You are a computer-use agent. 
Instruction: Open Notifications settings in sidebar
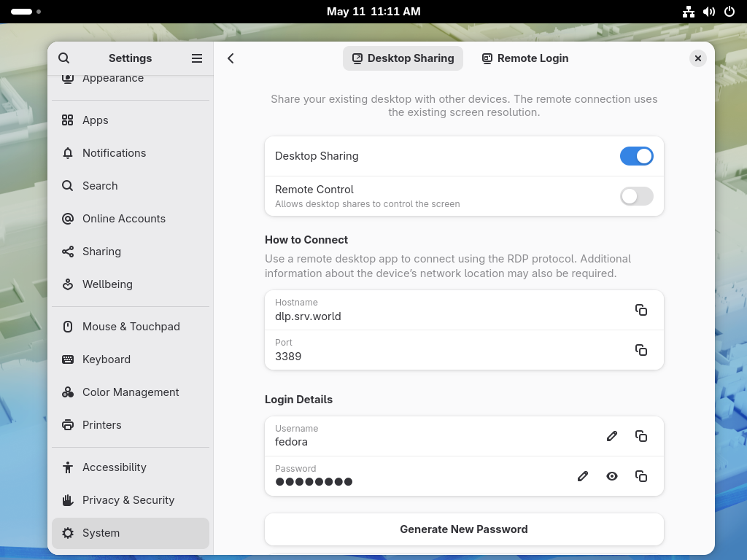coord(131,153)
